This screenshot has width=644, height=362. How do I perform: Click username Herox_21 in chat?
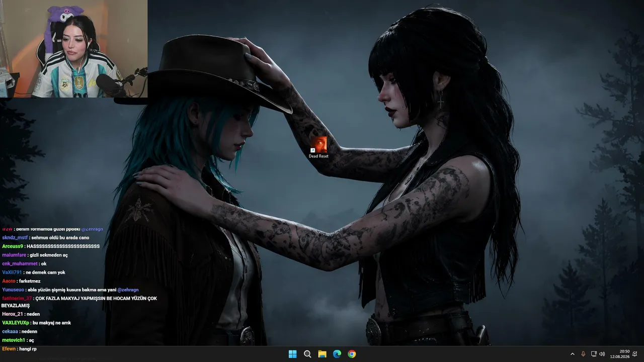(13, 314)
